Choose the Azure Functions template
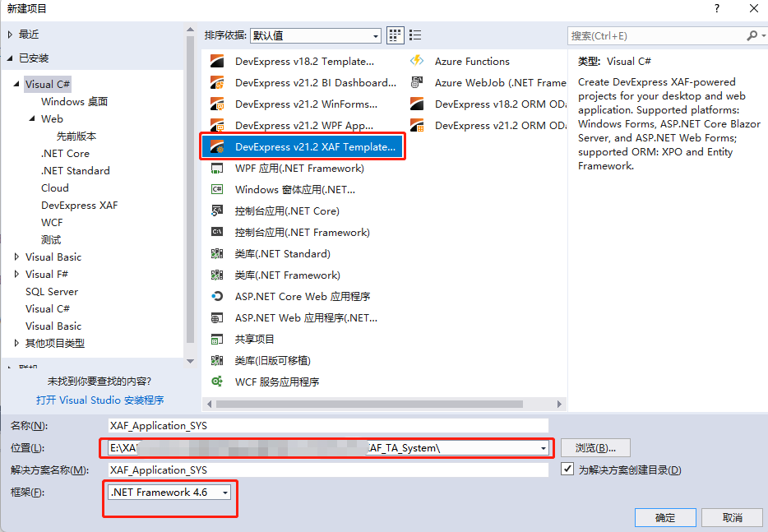 click(x=473, y=61)
